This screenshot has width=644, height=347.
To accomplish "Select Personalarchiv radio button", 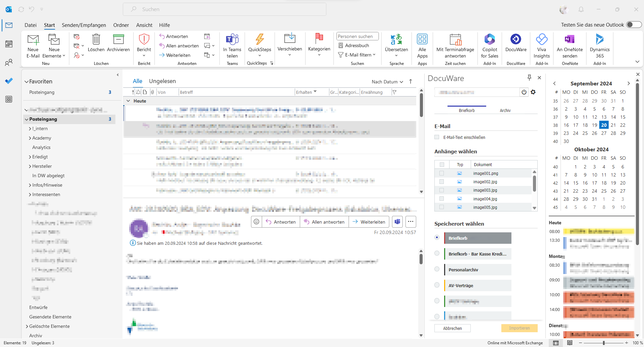I will [x=437, y=269].
